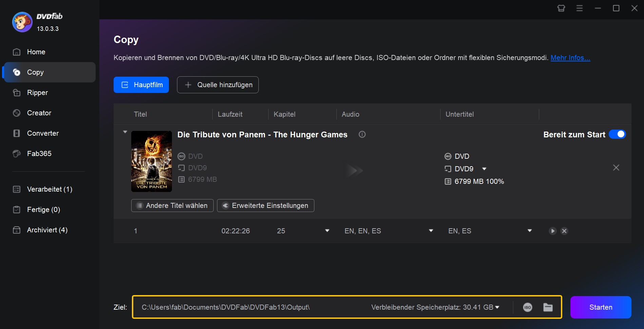This screenshot has height=329, width=644.
Task: Show info icon beside movie title
Action: (362, 134)
